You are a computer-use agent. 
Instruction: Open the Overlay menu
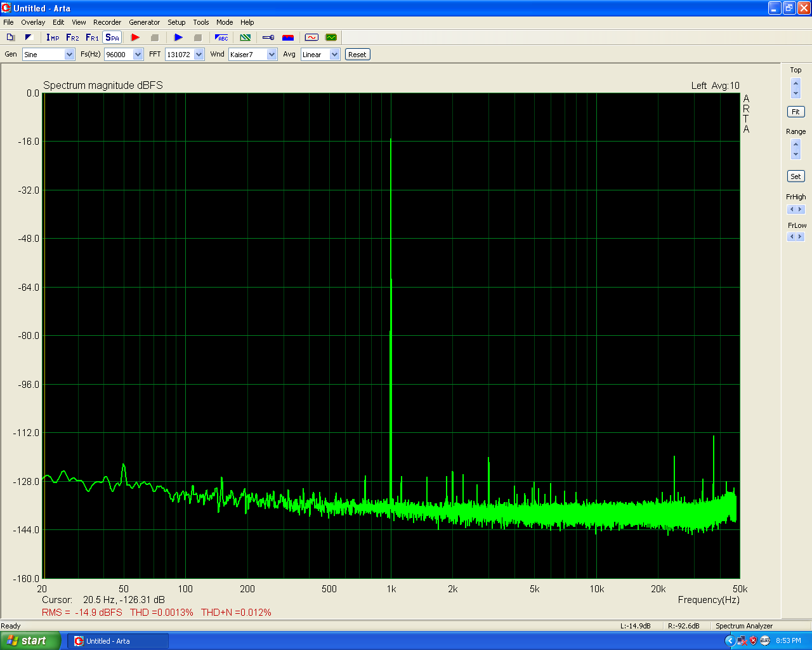click(33, 22)
